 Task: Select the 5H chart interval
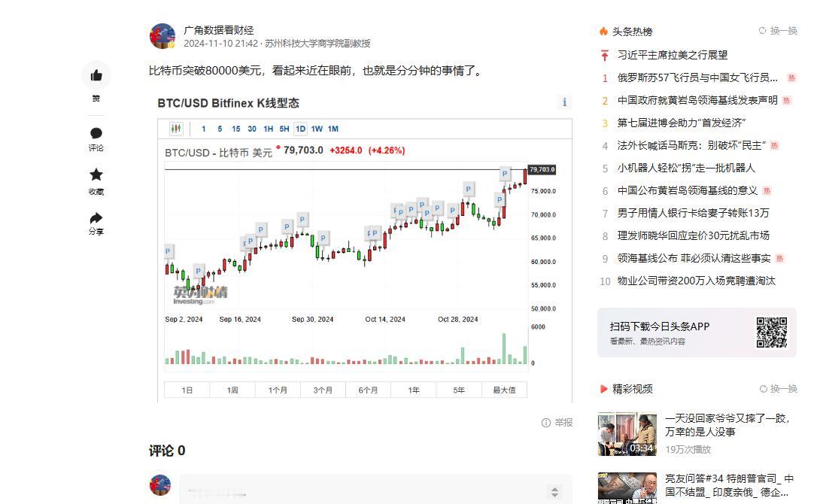coord(284,129)
